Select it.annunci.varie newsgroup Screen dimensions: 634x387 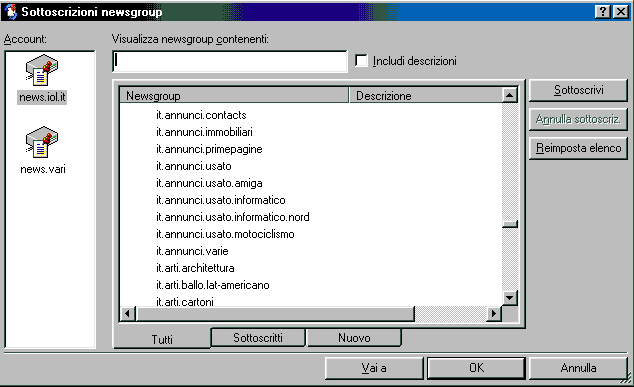pyautogui.click(x=192, y=251)
